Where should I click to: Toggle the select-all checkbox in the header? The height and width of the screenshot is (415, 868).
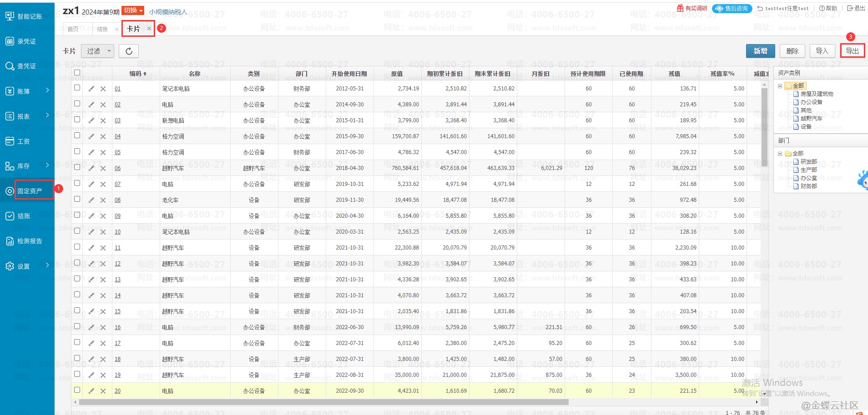pos(77,73)
